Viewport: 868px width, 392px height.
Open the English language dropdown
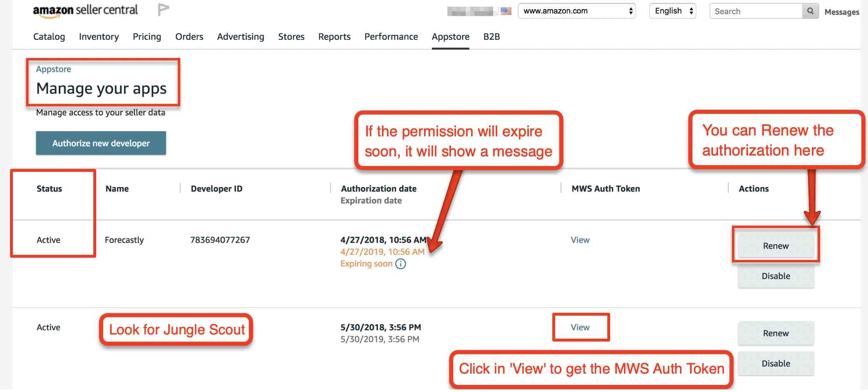(673, 11)
